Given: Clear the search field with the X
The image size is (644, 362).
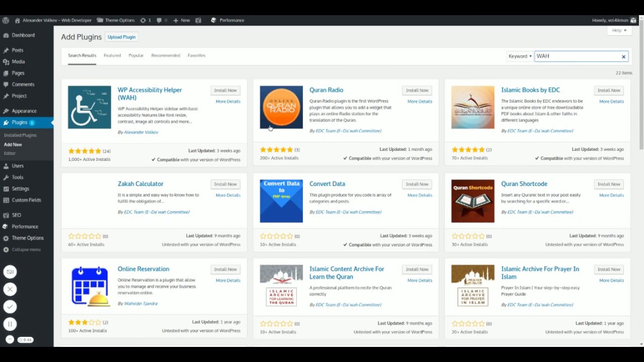Looking at the screenshot, I should [x=623, y=57].
